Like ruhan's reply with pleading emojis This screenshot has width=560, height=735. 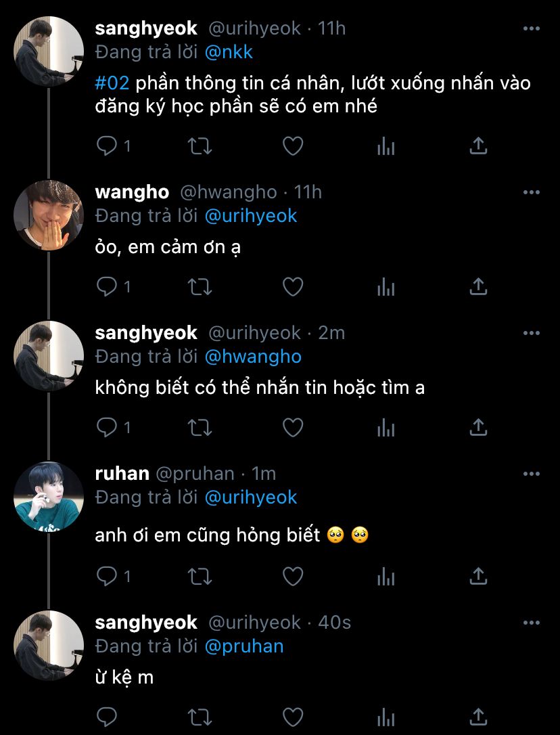coord(292,576)
